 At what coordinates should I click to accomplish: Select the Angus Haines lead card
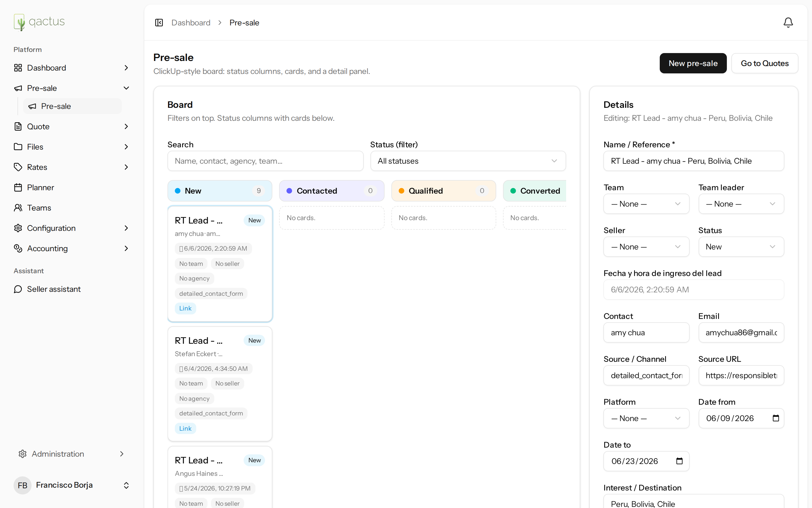click(x=220, y=477)
